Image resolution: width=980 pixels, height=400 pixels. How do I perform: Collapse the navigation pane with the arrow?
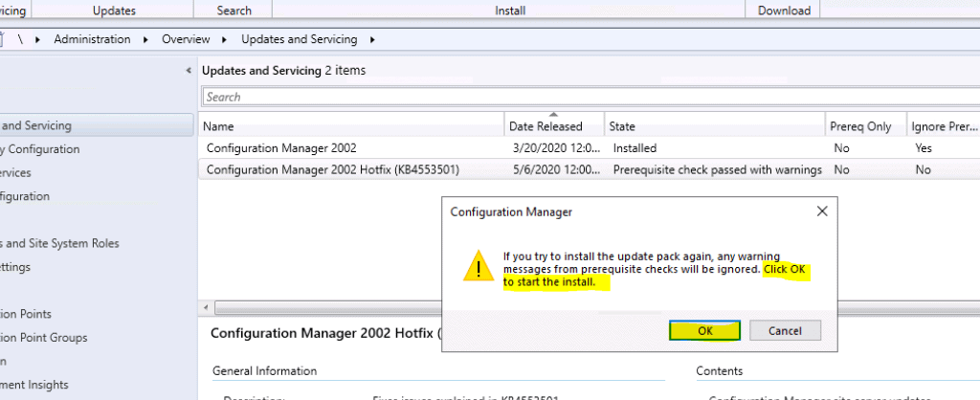(189, 71)
